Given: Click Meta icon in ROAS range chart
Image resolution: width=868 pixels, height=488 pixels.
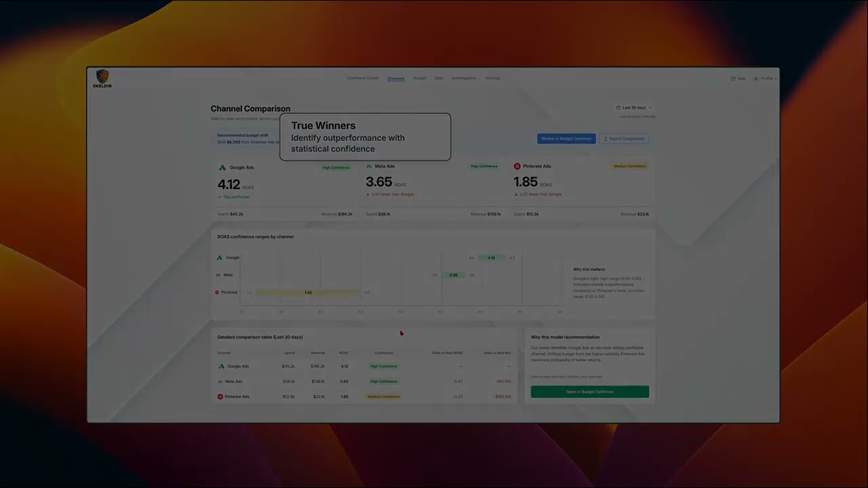Looking at the screenshot, I should [x=219, y=275].
